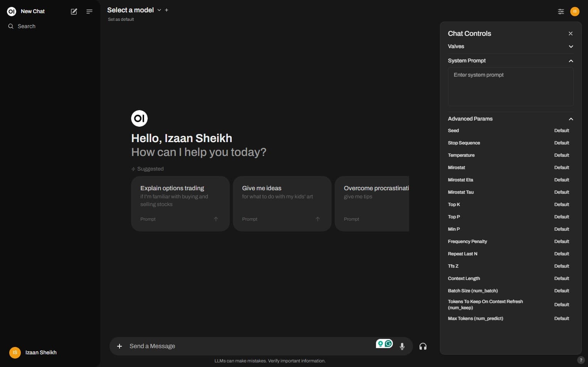Click the Search magnifier icon in the sidebar
The height and width of the screenshot is (367, 588).
(11, 26)
